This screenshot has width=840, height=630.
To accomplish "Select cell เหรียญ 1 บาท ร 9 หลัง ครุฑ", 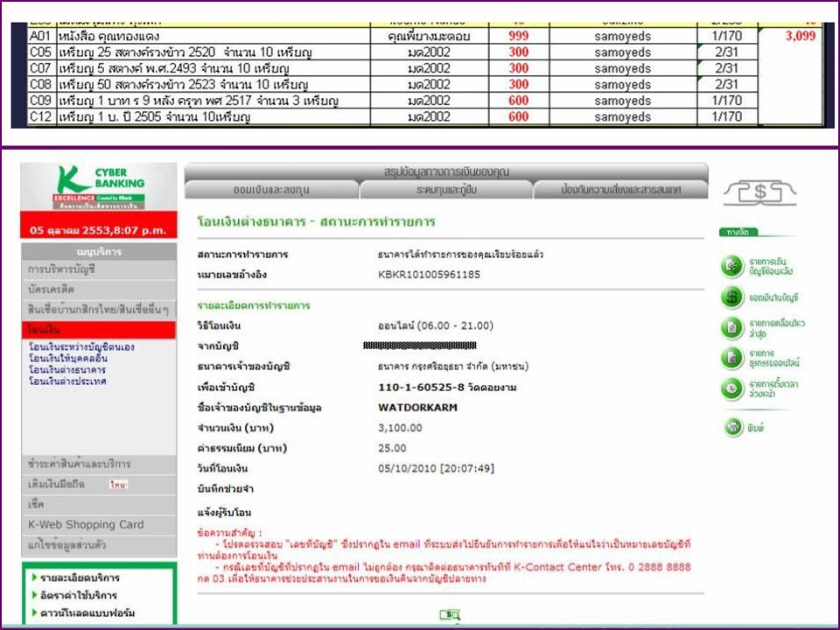I will [213, 100].
